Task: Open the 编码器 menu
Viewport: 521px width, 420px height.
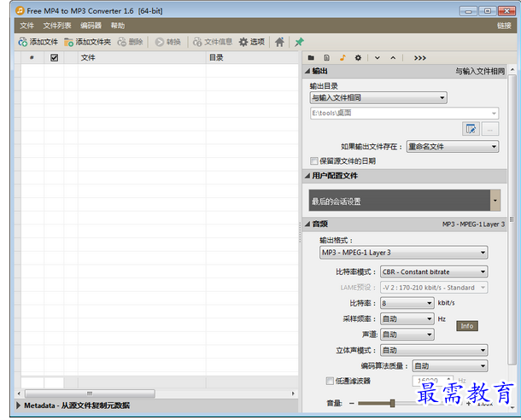Action: tap(91, 26)
